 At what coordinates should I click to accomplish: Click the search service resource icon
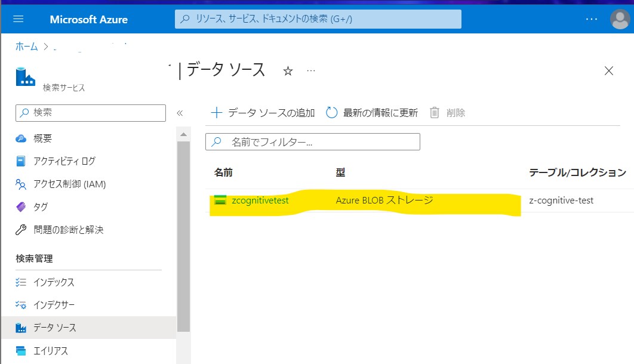click(x=26, y=77)
